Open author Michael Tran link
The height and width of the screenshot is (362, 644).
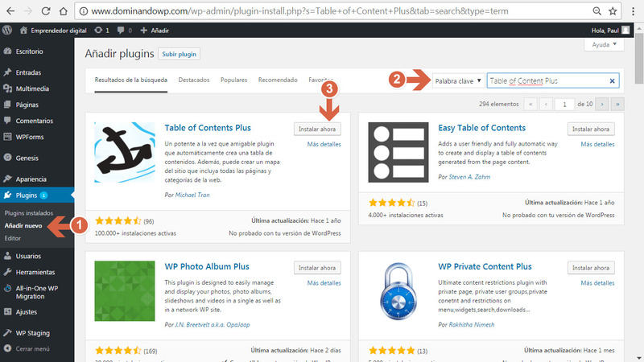tap(192, 195)
